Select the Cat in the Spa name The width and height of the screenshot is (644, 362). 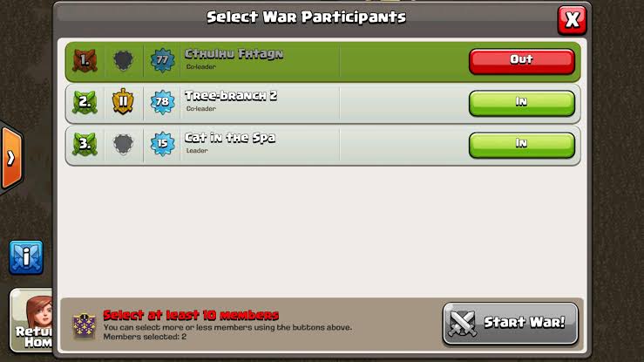click(230, 138)
